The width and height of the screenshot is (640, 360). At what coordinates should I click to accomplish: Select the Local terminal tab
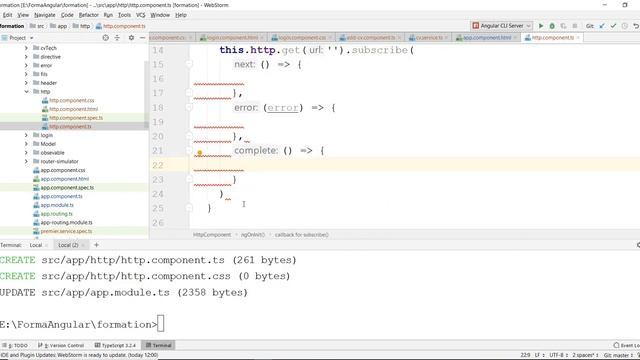click(x=36, y=245)
